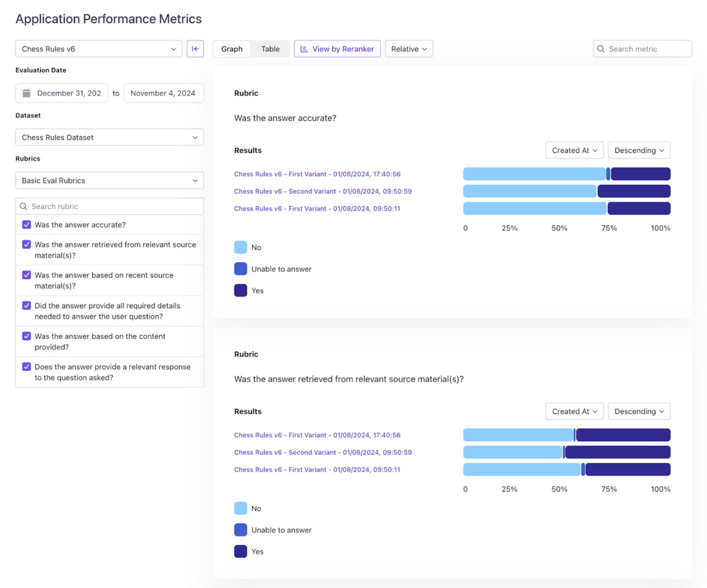The height and width of the screenshot is (588, 707).
Task: Open First Variant 09:50:11 link under relevant source rubric
Action: click(317, 469)
